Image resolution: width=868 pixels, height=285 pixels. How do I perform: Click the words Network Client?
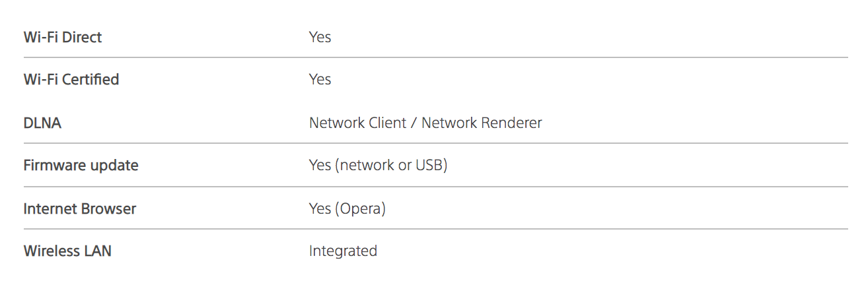click(x=357, y=123)
